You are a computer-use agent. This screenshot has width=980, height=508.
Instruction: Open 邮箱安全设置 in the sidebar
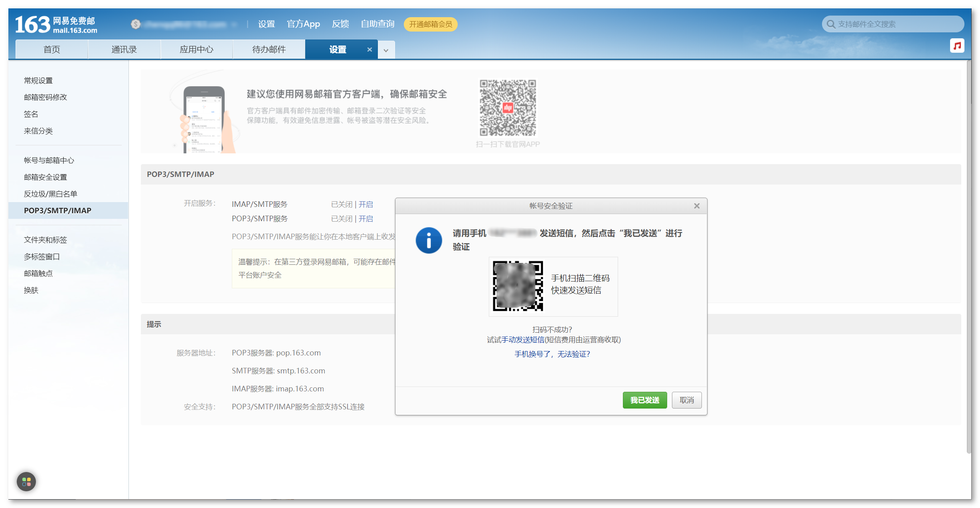tap(45, 177)
